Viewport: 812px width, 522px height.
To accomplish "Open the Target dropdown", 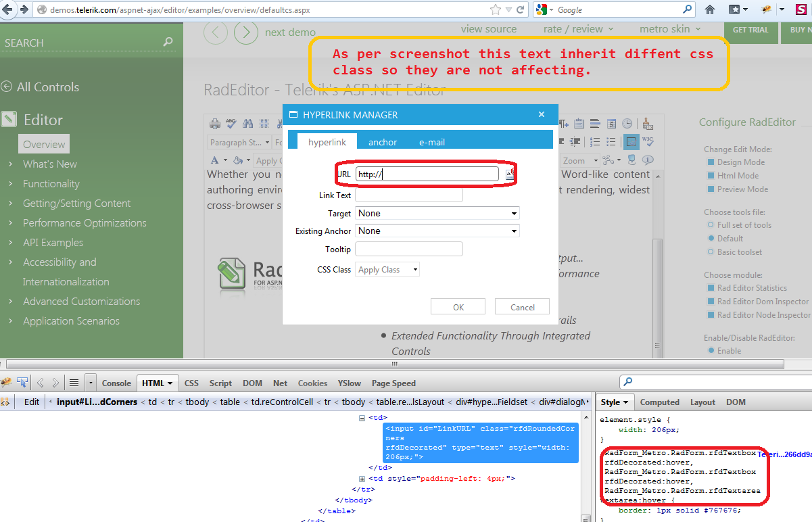I will (437, 213).
